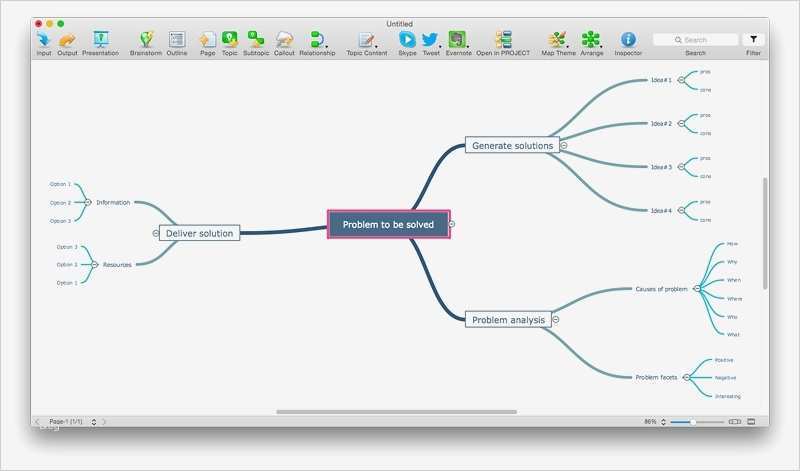The width and height of the screenshot is (800, 471).
Task: Click the horizontal scrollbar below the canvas
Action: click(x=396, y=412)
